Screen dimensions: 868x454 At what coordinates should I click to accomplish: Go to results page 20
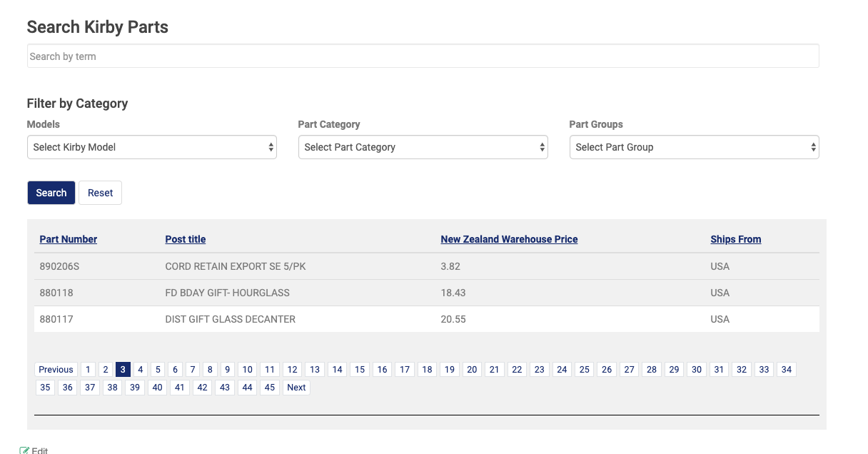coord(472,369)
